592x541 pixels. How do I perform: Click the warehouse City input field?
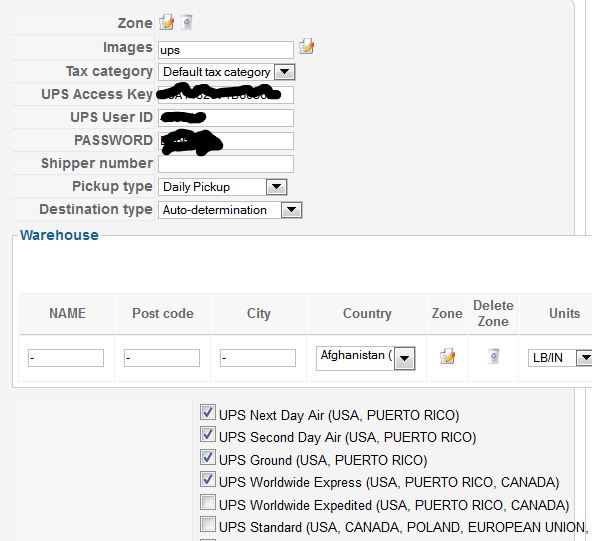[258, 358]
